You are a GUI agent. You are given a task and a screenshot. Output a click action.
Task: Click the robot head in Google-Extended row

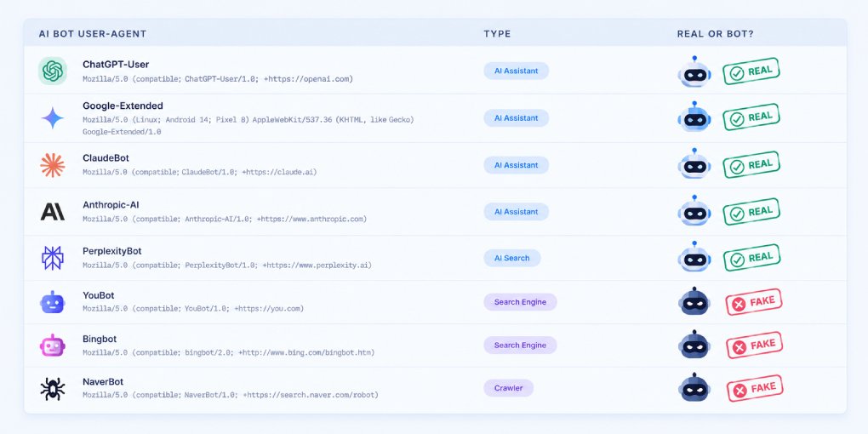click(694, 117)
